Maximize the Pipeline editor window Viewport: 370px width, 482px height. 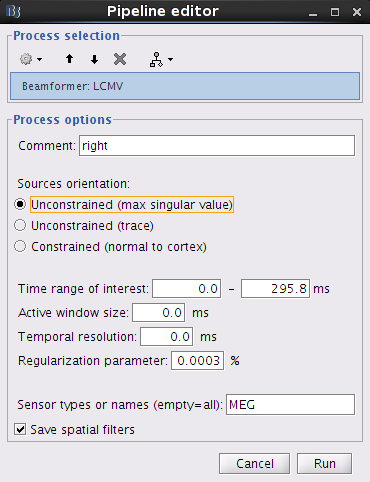(x=335, y=12)
